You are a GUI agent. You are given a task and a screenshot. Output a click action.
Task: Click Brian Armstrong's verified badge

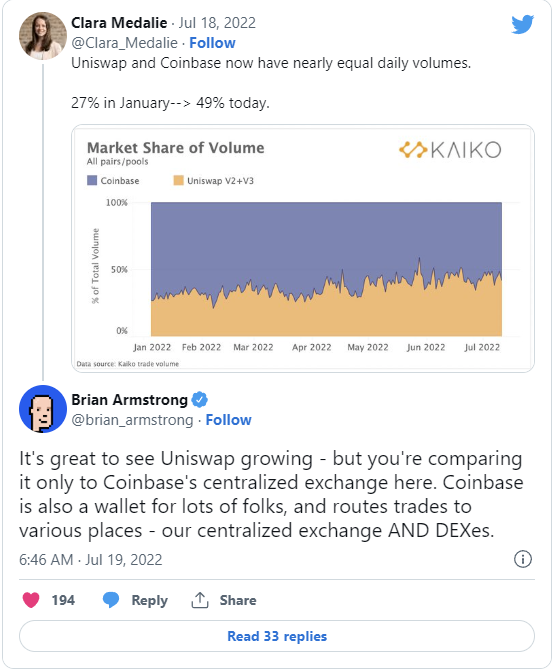click(200, 400)
